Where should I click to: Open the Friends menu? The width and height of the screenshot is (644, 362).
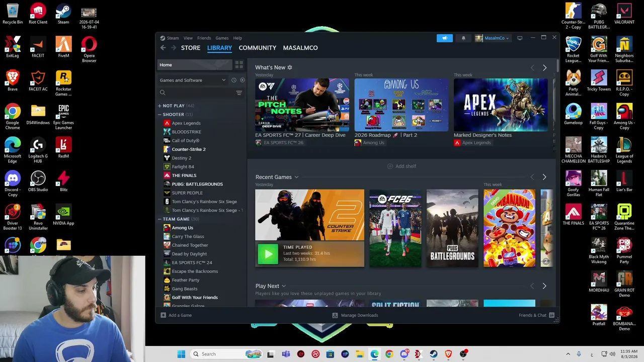204,38
